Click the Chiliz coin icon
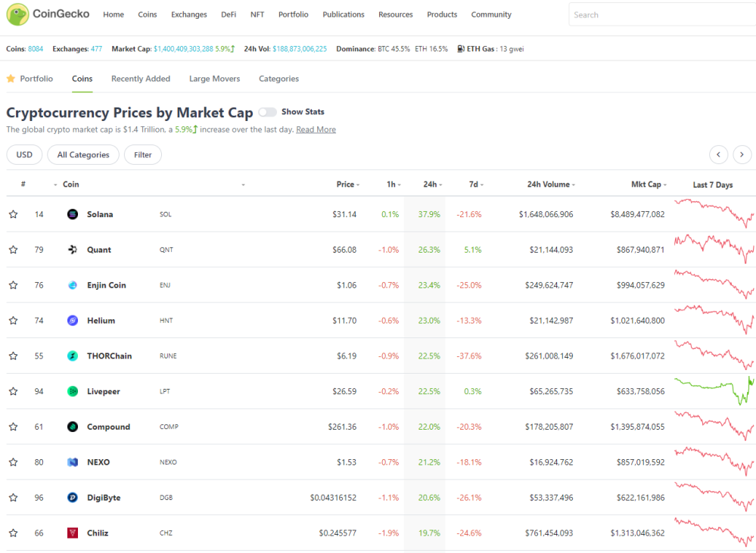 coord(73,533)
